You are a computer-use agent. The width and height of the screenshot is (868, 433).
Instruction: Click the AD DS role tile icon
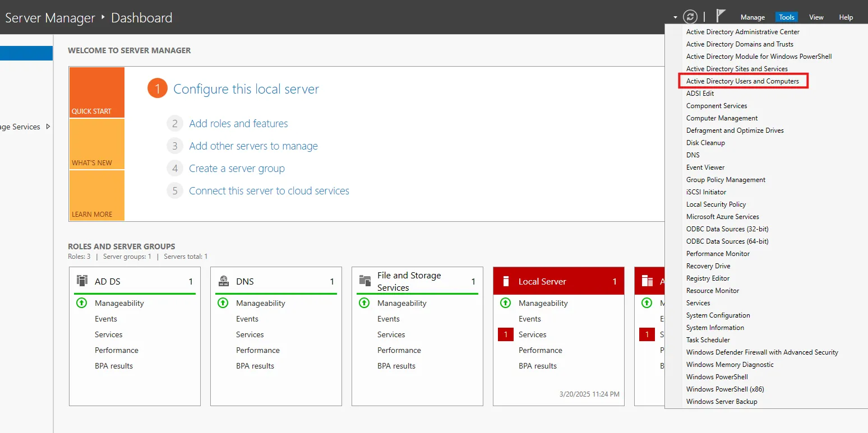[82, 281]
